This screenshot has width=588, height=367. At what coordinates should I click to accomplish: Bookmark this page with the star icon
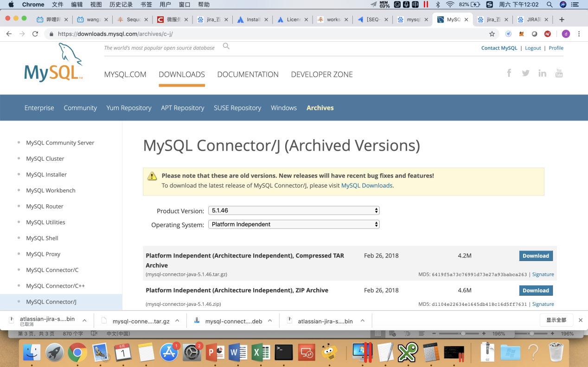(492, 34)
